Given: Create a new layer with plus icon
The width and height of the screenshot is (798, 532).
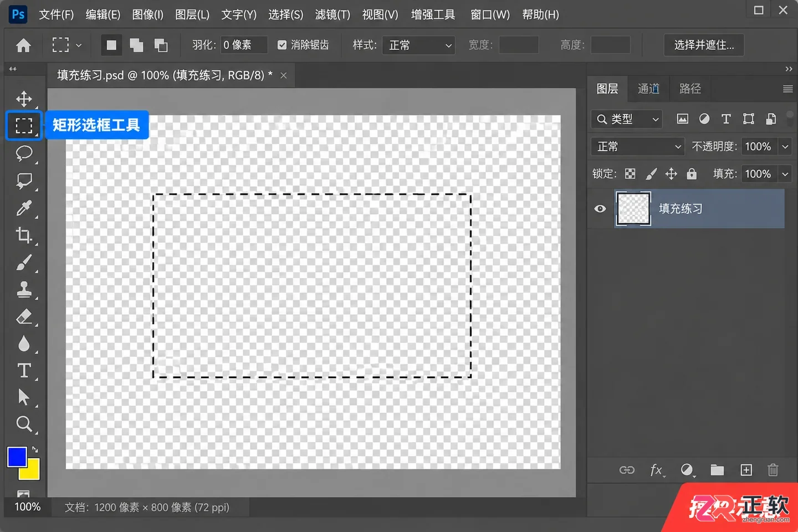Looking at the screenshot, I should (746, 470).
